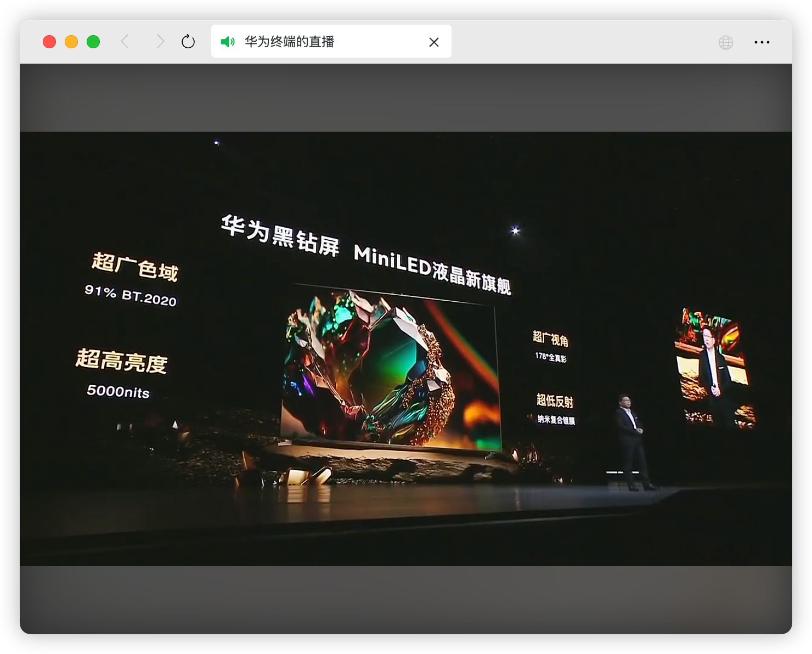Select the 华为终端的直播 tab
Screen dimensions: 812x654
331,41
